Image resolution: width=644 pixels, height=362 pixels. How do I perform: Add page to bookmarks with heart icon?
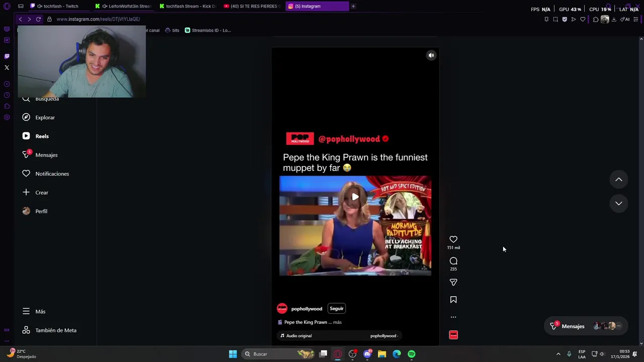(x=583, y=19)
